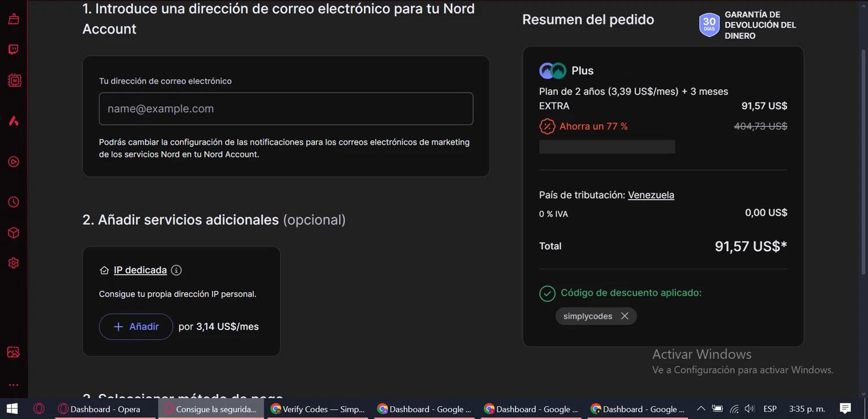Open GX Control chip icon in sidebar

[x=14, y=81]
